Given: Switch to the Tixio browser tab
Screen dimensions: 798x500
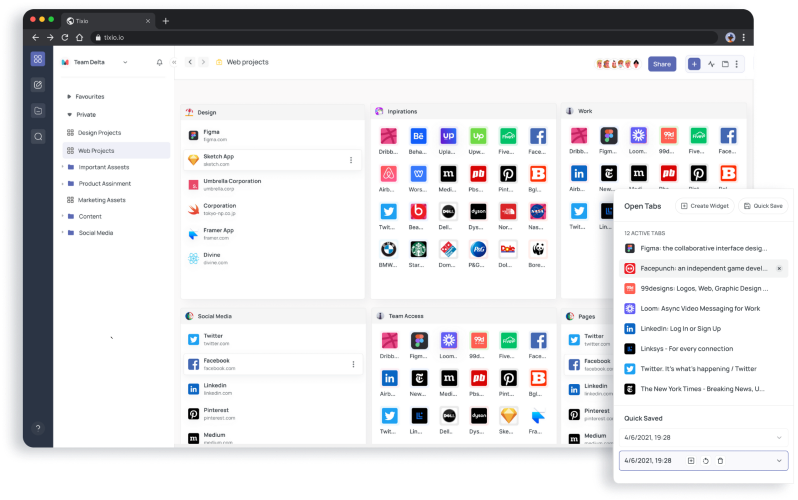Looking at the screenshot, I should pos(107,21).
